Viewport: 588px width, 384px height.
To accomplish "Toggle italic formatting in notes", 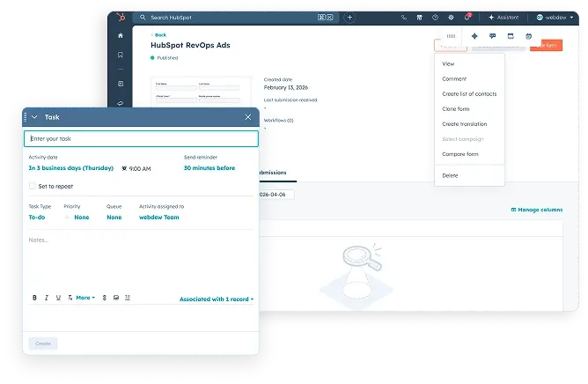I will coord(47,298).
